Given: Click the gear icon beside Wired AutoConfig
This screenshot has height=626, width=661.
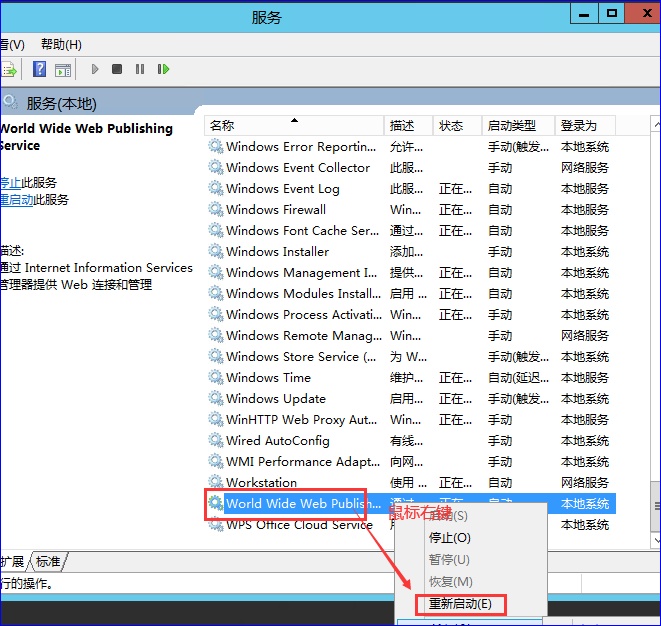Looking at the screenshot, I should (x=216, y=441).
